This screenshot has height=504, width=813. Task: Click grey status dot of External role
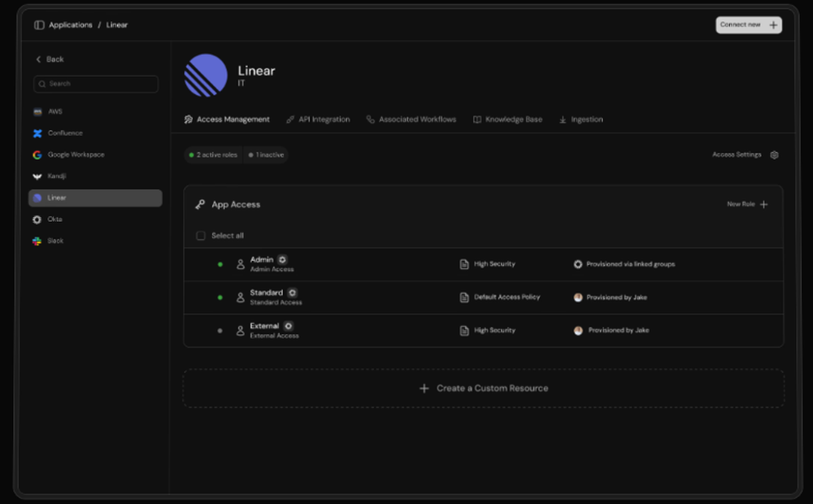click(x=220, y=331)
